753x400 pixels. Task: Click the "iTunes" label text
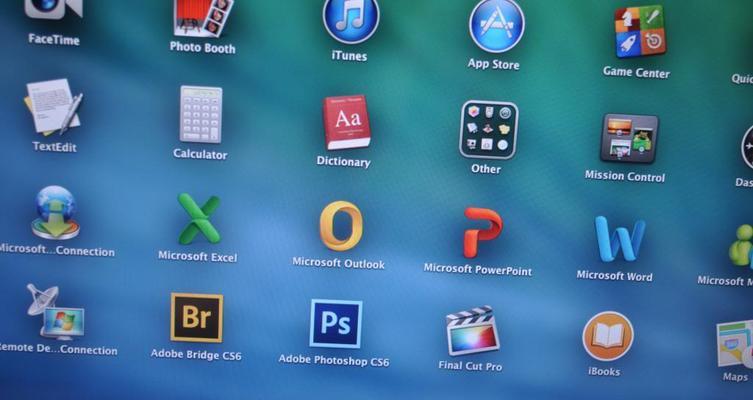[x=349, y=56]
